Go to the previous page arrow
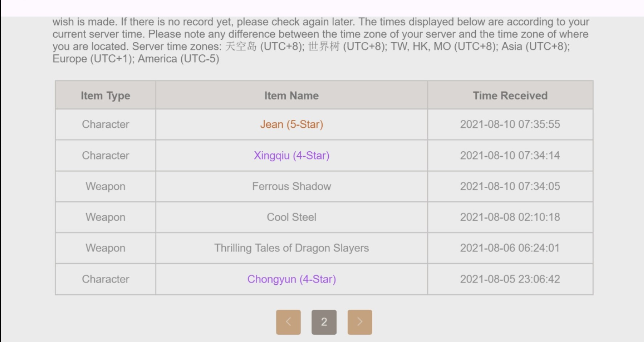Image resolution: width=644 pixels, height=342 pixels. coord(288,322)
